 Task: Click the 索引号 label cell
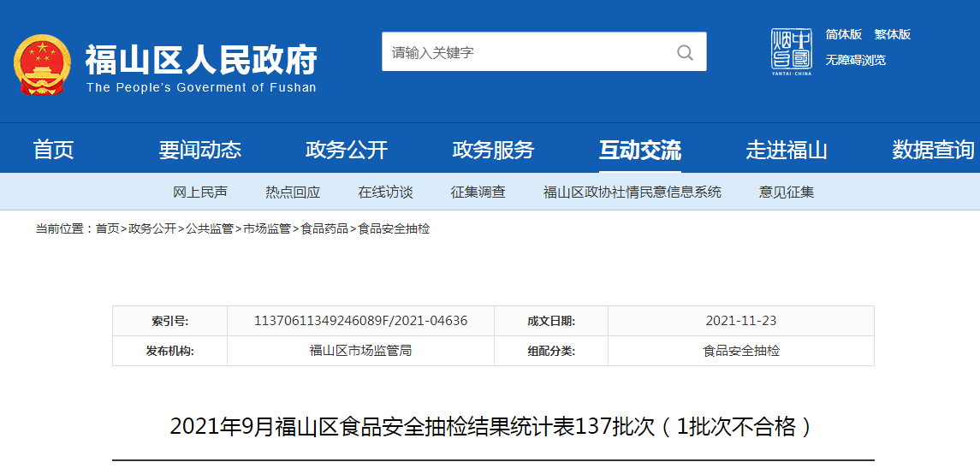tap(170, 321)
